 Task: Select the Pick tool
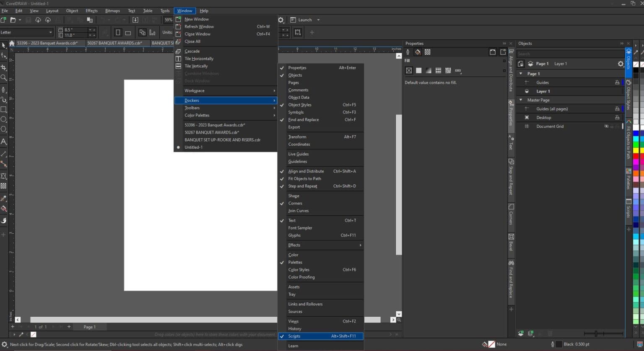tap(3, 45)
